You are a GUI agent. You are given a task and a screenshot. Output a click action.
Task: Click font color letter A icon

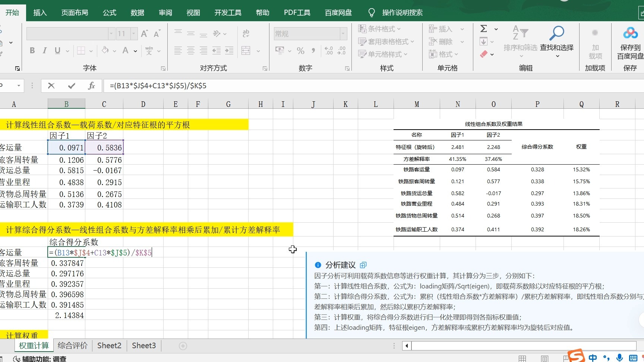126,50
